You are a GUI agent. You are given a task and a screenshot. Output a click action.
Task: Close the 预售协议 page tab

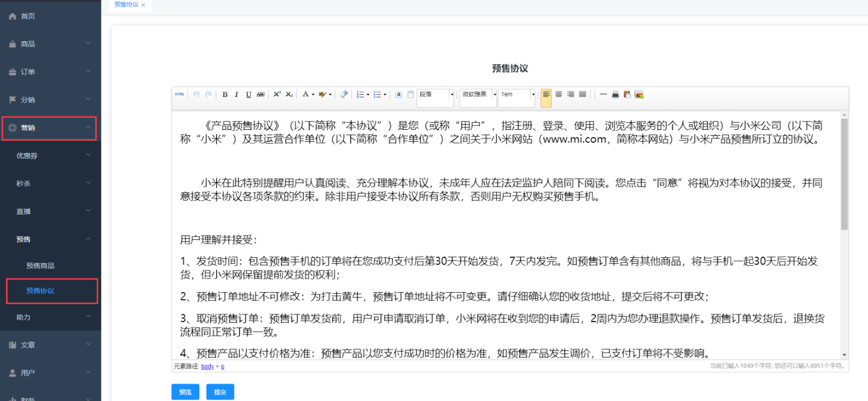[x=143, y=5]
